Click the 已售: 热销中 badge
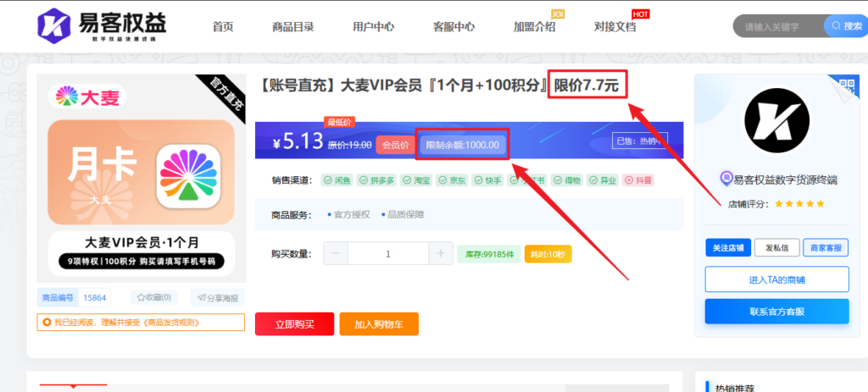This screenshot has width=868, height=392. click(639, 141)
